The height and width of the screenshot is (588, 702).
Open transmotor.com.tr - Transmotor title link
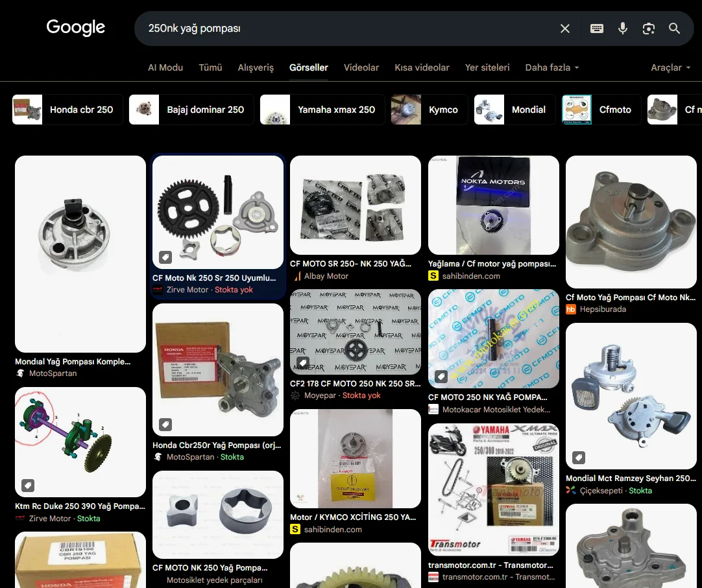coord(490,565)
